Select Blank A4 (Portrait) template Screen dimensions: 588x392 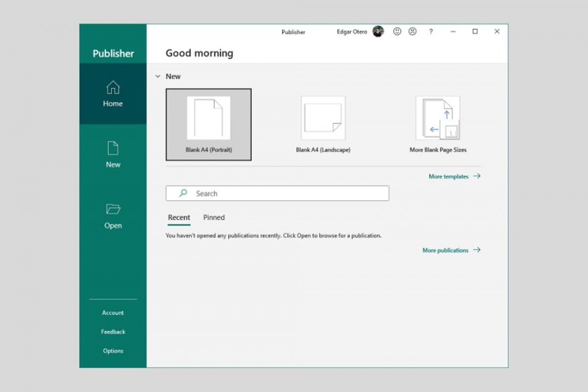(x=209, y=124)
